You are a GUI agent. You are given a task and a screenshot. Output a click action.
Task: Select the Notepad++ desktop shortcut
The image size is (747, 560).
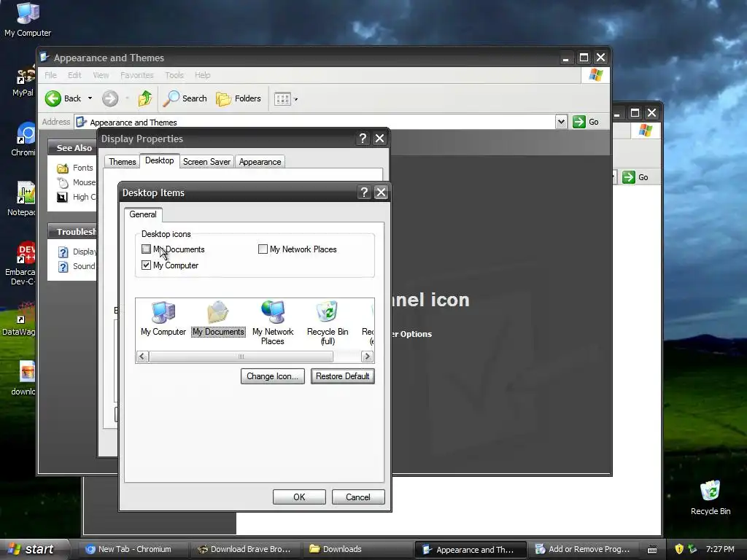[x=21, y=198]
